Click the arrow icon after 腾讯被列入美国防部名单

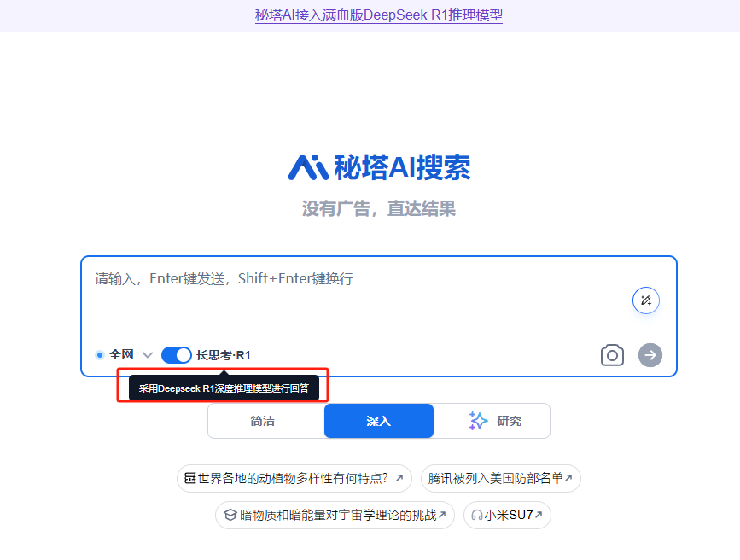[x=568, y=478]
